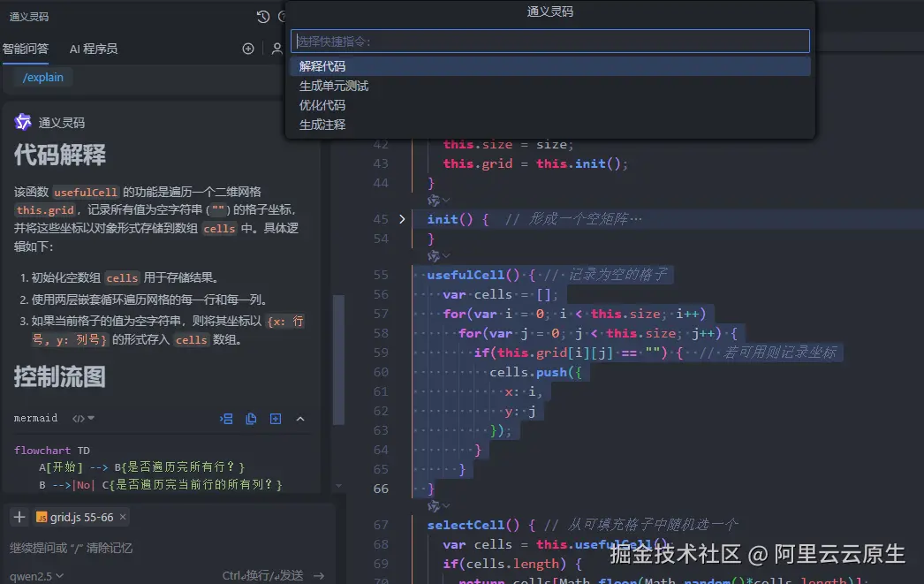Focus the 继续提问 chat input box

coord(165,548)
